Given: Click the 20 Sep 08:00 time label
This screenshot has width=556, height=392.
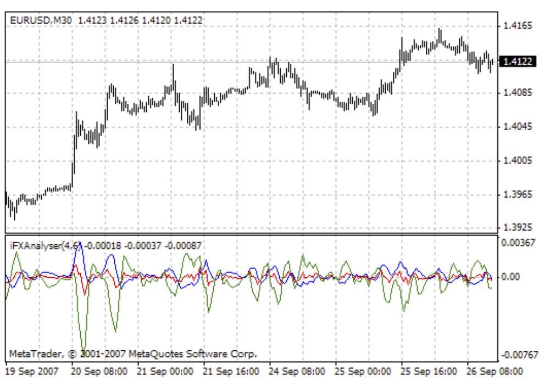Looking at the screenshot, I should tap(99, 372).
